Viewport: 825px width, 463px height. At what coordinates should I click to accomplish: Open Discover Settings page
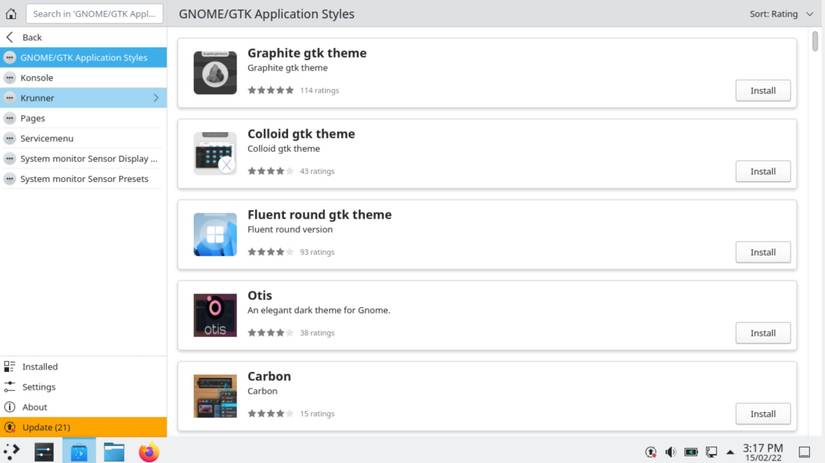(x=83, y=387)
